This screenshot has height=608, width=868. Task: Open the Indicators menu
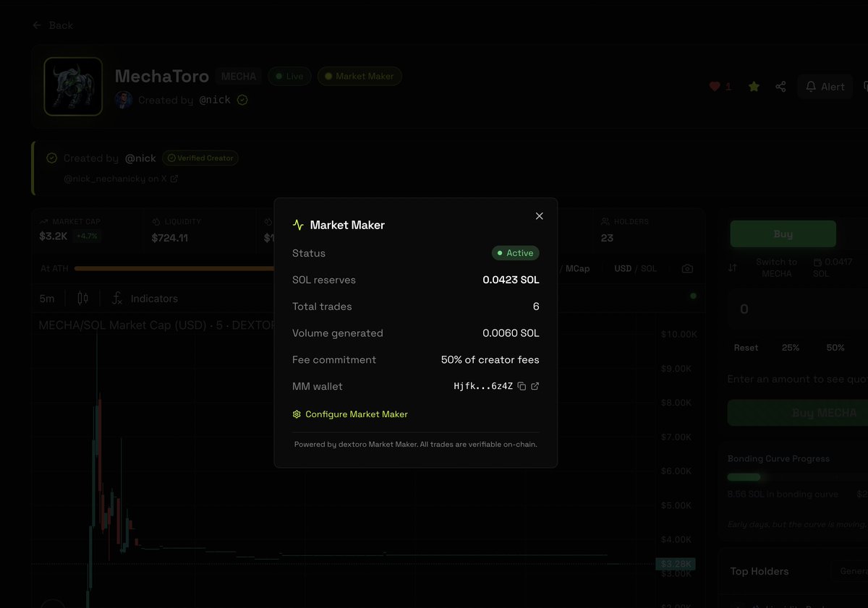(145, 299)
